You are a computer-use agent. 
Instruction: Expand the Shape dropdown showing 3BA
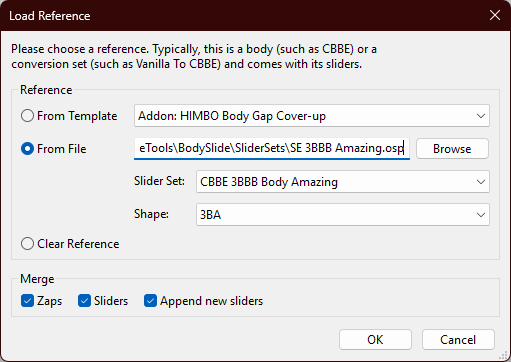pos(343,215)
